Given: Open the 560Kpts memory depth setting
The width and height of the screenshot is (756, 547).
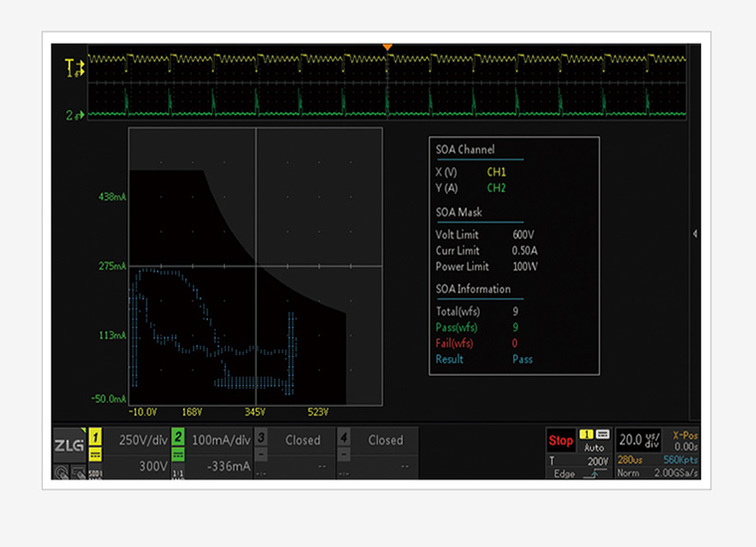Looking at the screenshot, I should pos(680,459).
